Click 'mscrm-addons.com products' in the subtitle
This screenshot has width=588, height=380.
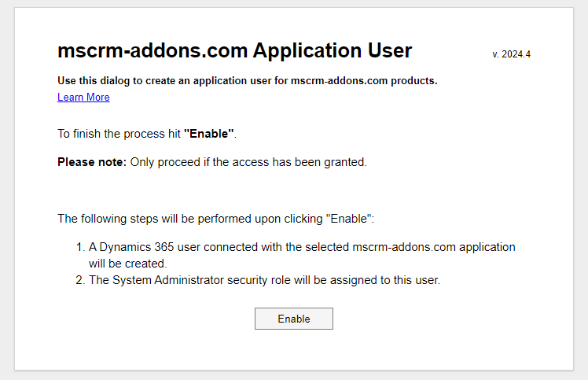coord(363,81)
